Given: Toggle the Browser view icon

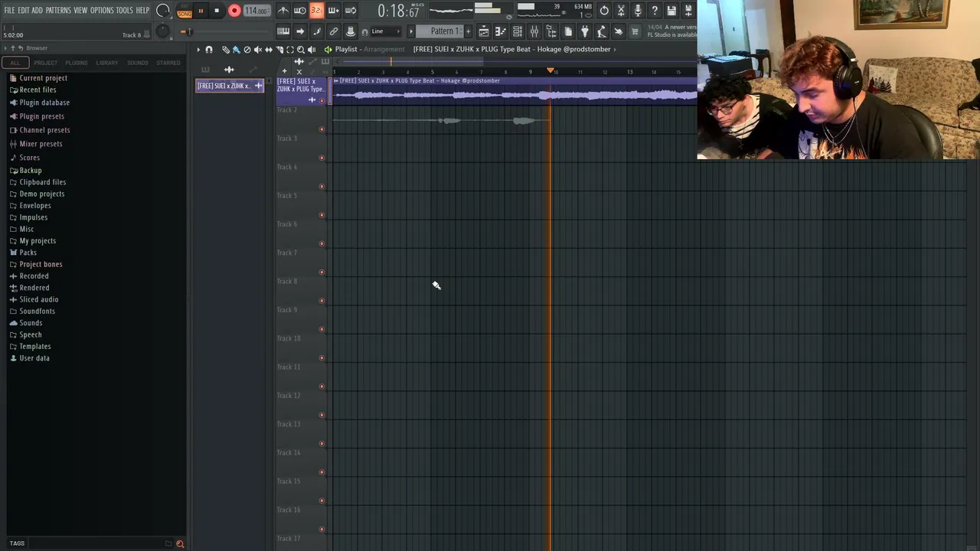Looking at the screenshot, I should [551, 31].
